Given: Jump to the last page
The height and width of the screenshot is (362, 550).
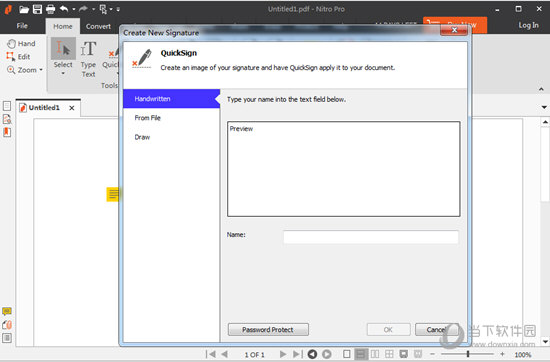Looking at the screenshot, I should pos(297,354).
